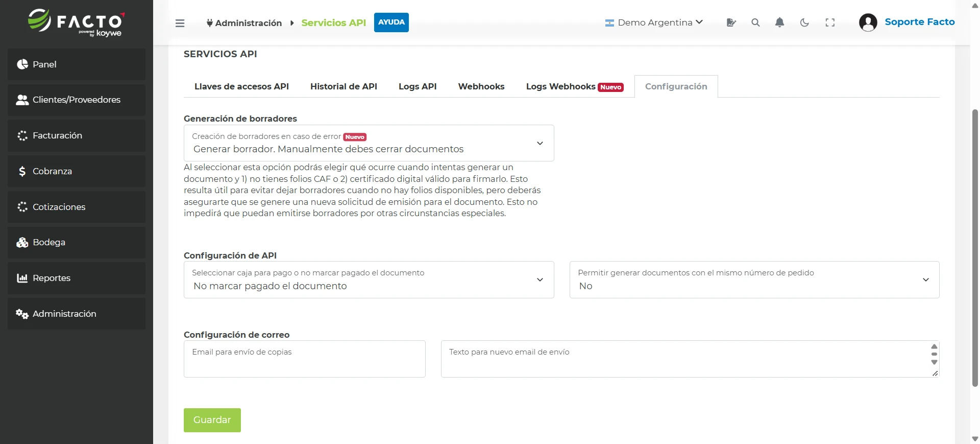The image size is (980, 444).
Task: Switch to Llaves de accesos API tab
Action: coord(241,86)
